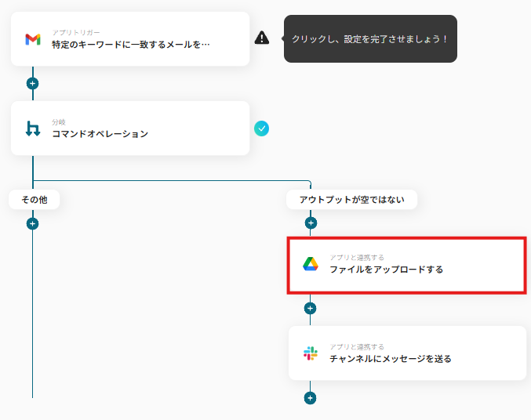
Task: Click the Google Drive icon
Action: 310,264
